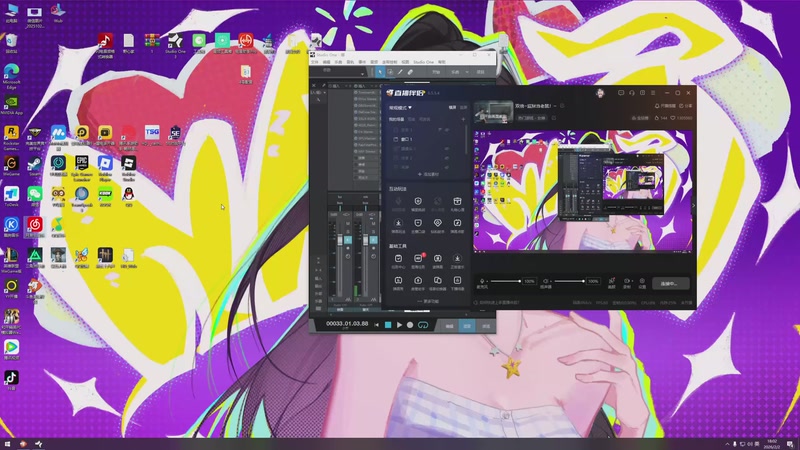Switch to the 浏览 browse tab in Studio One
Viewport: 800px width, 450px height.
(486, 326)
